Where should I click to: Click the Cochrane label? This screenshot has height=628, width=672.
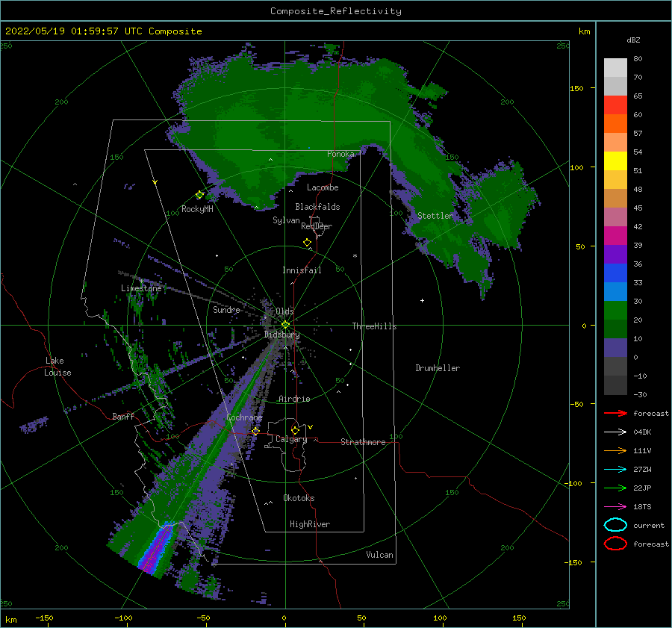[x=244, y=417]
